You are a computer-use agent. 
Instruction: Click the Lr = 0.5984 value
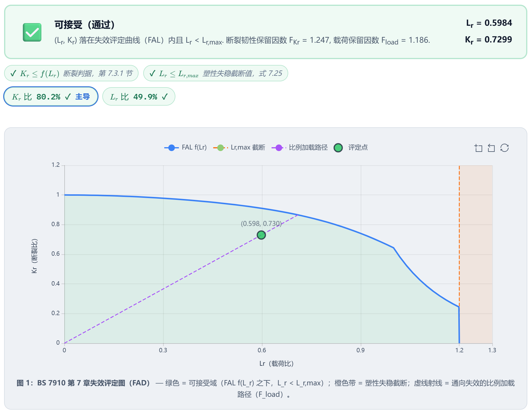pos(489,23)
